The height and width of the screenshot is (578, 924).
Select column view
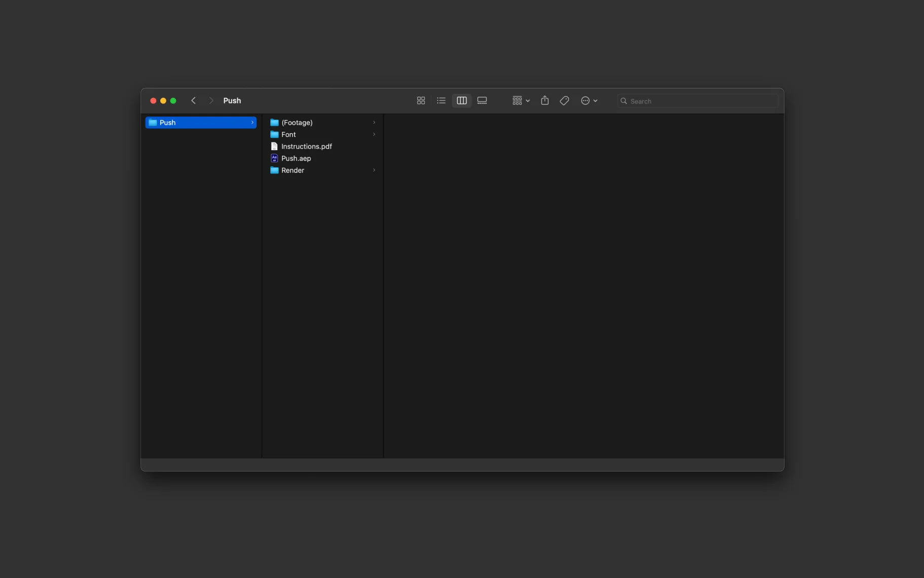point(461,100)
